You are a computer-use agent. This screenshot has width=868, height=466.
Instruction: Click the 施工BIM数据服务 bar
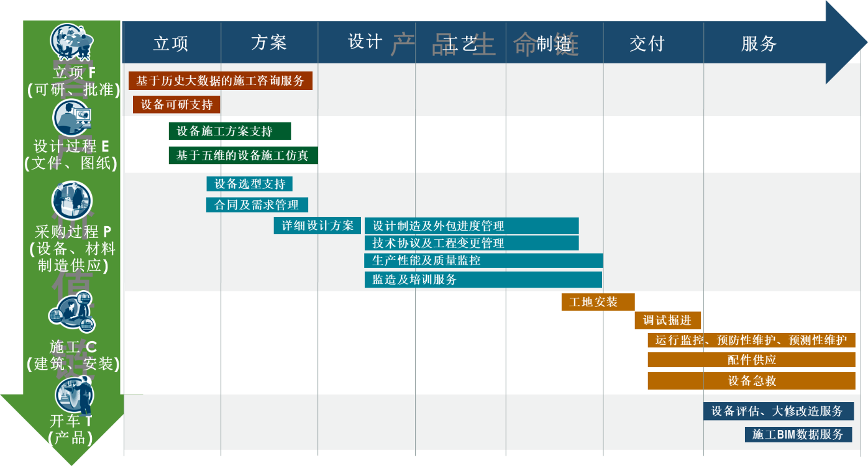pos(798,434)
